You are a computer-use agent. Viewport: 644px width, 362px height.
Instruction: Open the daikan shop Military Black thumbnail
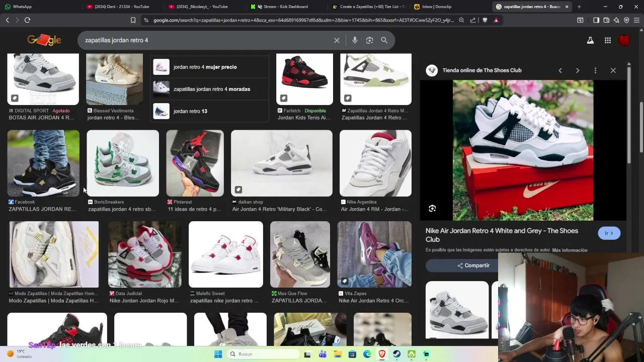pyautogui.click(x=282, y=163)
